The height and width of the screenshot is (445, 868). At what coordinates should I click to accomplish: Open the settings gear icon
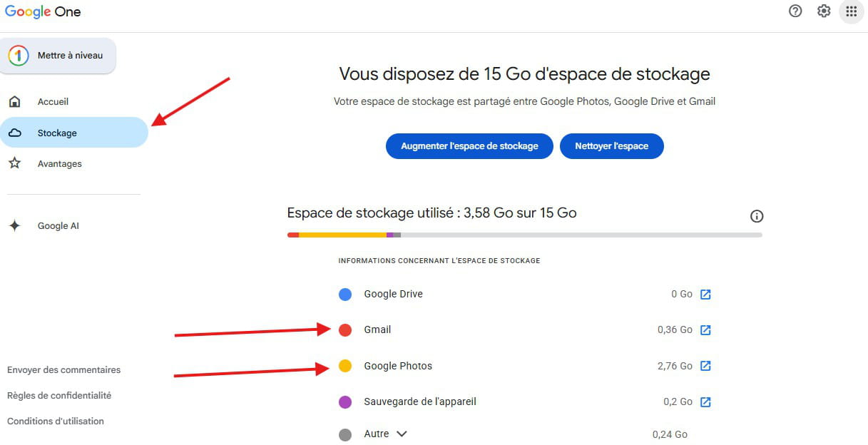point(824,11)
